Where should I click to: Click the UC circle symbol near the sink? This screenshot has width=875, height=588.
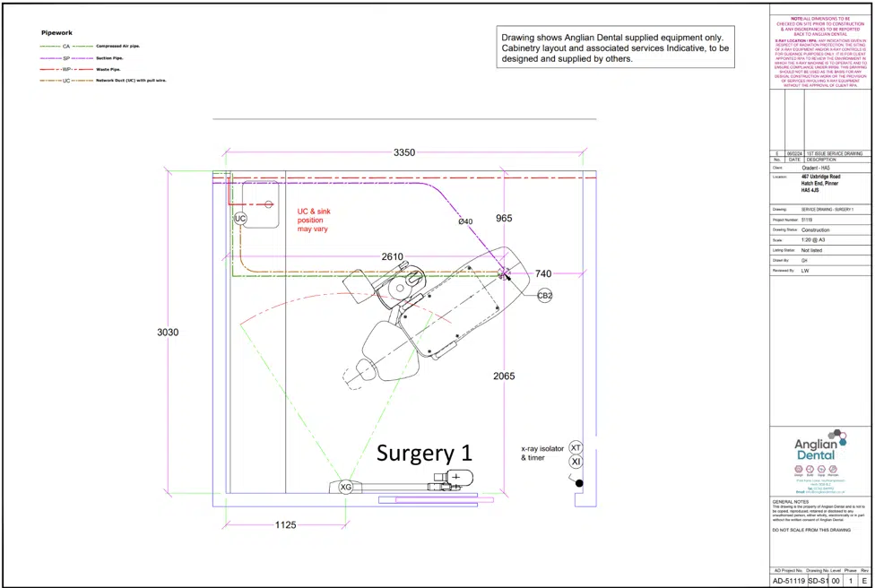point(240,219)
